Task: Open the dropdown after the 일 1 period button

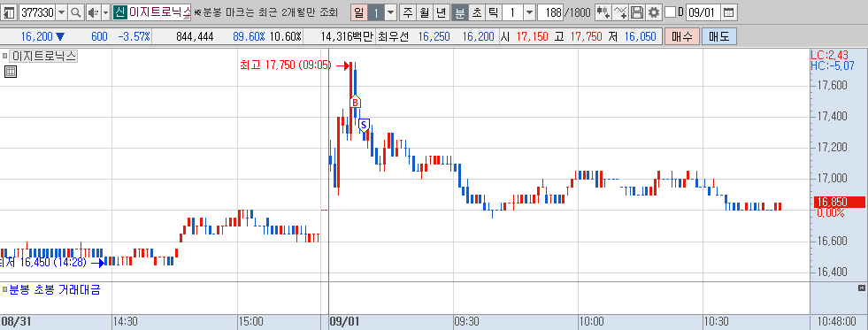Action: 390,12
